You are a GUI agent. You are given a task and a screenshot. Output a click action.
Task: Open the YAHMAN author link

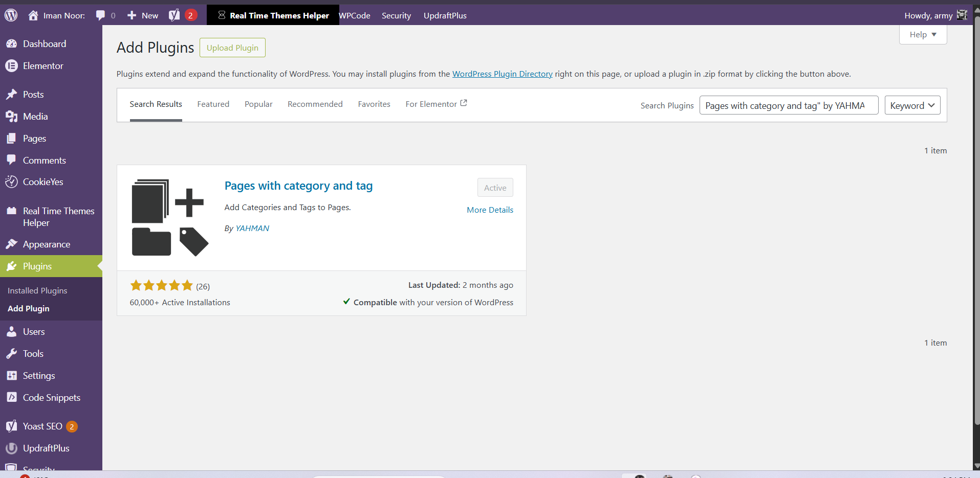[x=252, y=229]
